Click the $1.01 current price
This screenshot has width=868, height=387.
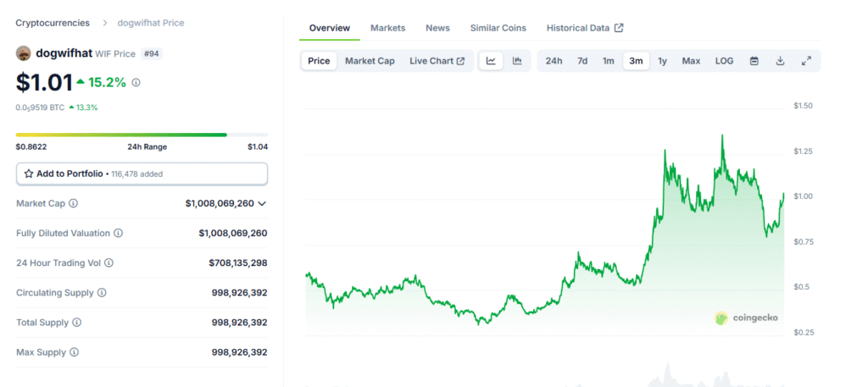coord(44,82)
